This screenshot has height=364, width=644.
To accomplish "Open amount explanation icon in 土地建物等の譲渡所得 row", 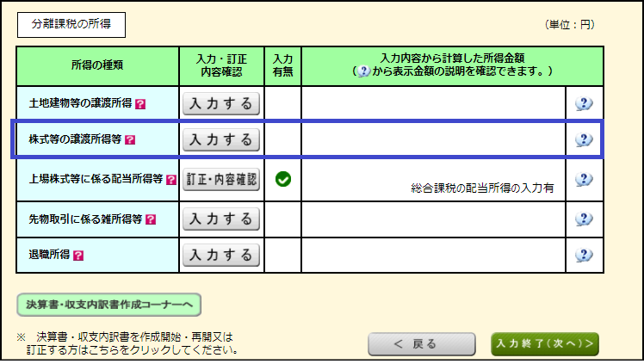I will (584, 104).
